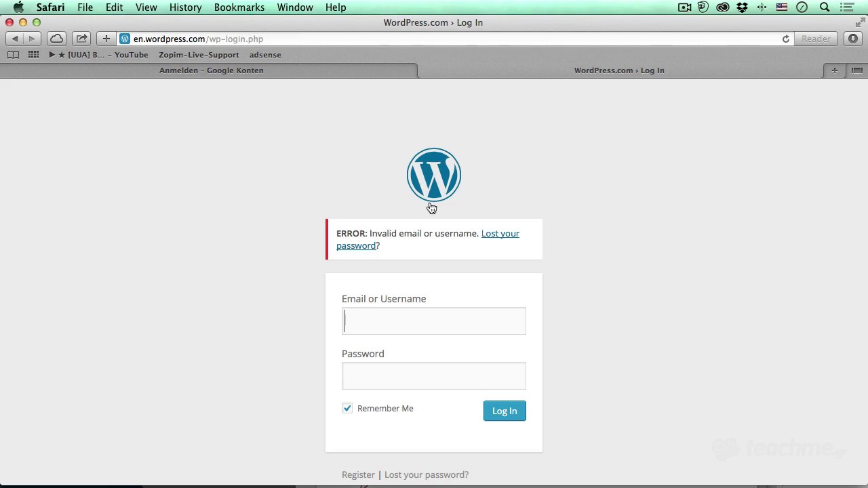Select the WordPress.com › Log In tab

coord(619,70)
